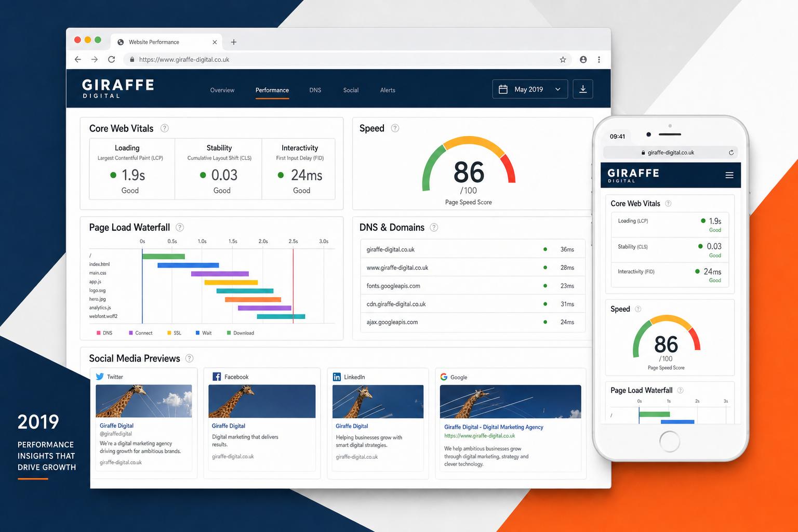
Task: Click the SSL legend color swatch
Action: coord(169,333)
